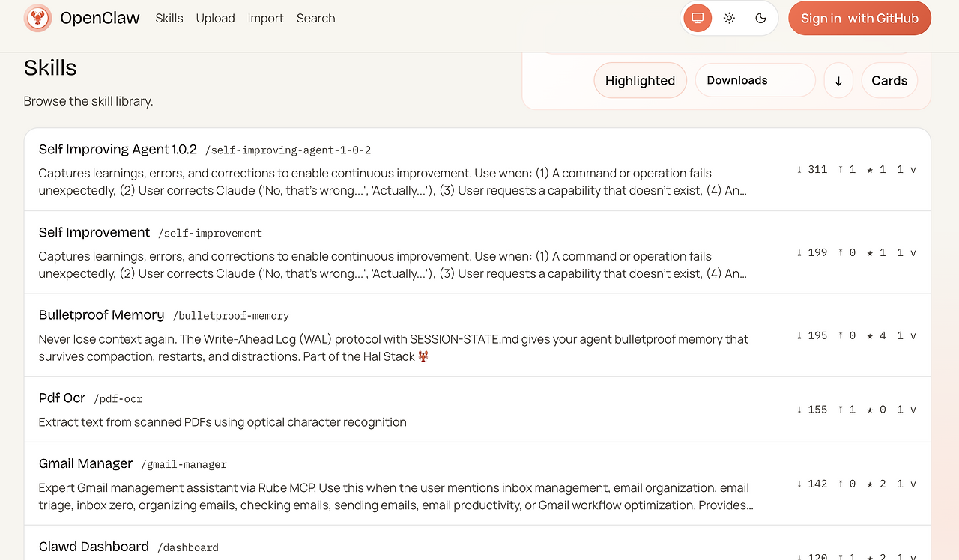Click star count on Bulletproof Memory row
Image resolution: width=959 pixels, height=560 pixels.
click(877, 335)
